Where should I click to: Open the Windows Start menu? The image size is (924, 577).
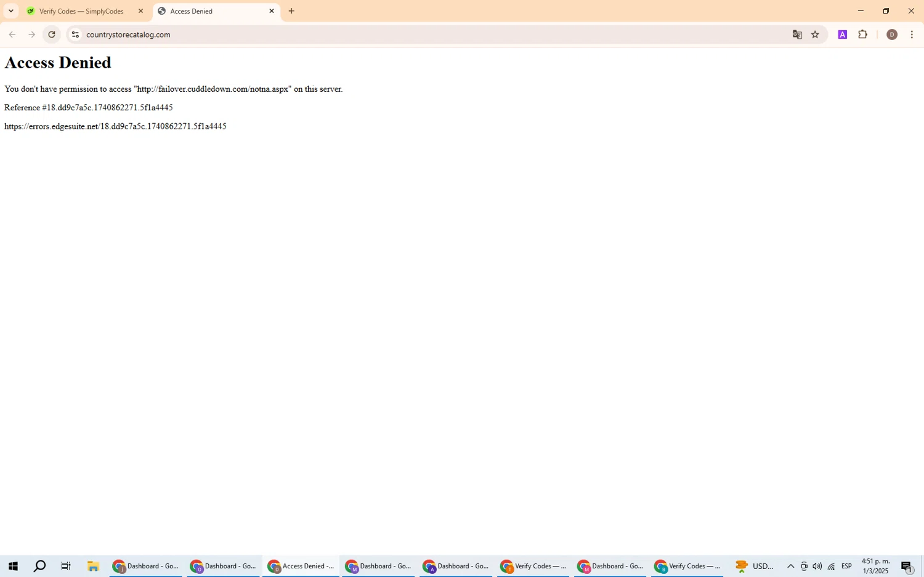coord(13,566)
